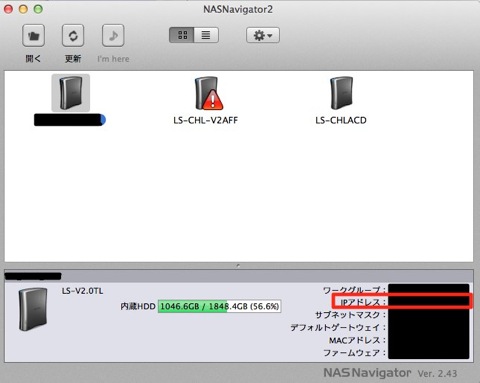Click the LS-CHLACD device label
The width and height of the screenshot is (480, 383).
coord(341,120)
